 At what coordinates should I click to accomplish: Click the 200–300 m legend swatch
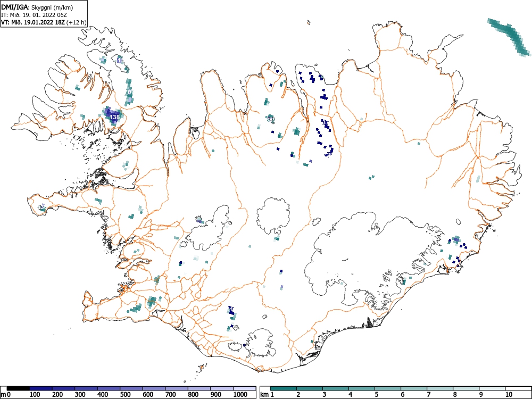pos(63,388)
